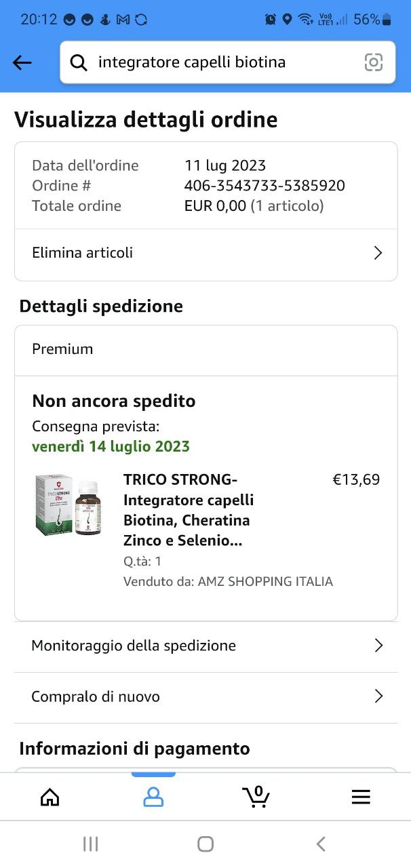Open TRICO STRONG product title link
This screenshot has width=411, height=868.
coord(187,510)
